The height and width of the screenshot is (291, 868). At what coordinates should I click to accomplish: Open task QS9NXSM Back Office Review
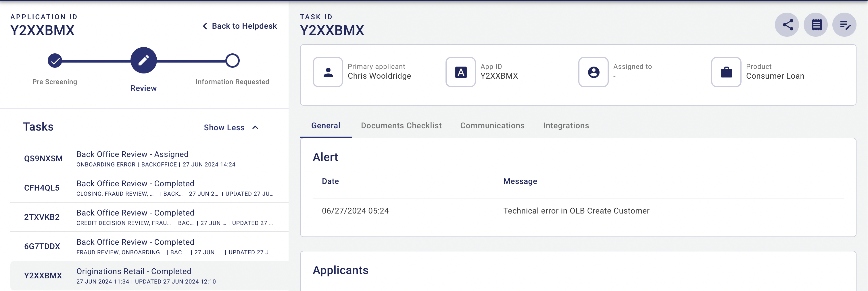(x=149, y=158)
